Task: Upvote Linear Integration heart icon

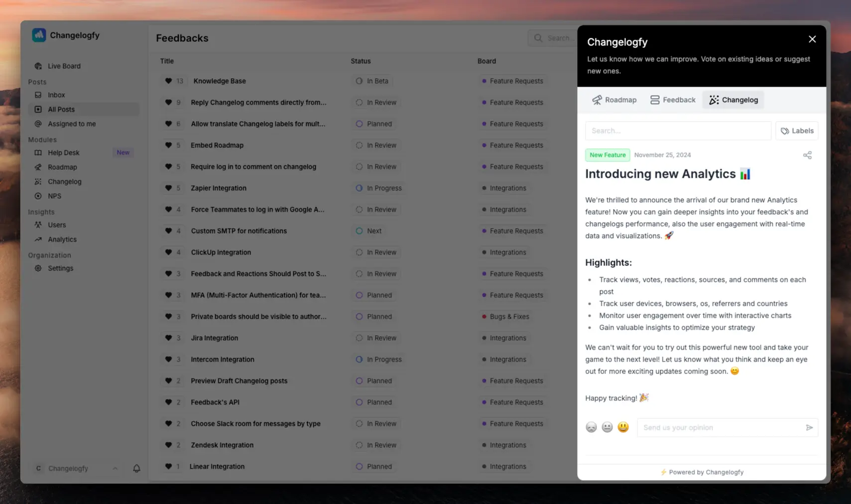Action: tap(168, 466)
